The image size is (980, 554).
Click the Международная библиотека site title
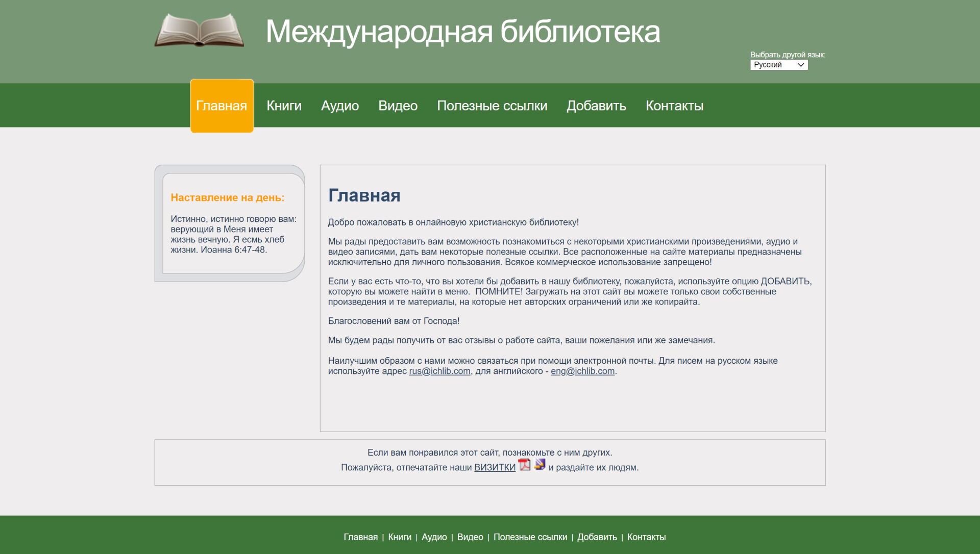click(463, 32)
